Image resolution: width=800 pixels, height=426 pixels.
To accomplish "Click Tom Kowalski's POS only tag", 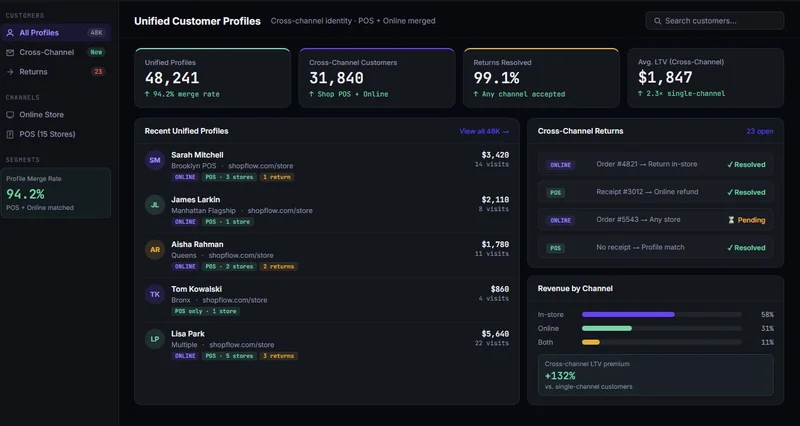I will pos(206,311).
